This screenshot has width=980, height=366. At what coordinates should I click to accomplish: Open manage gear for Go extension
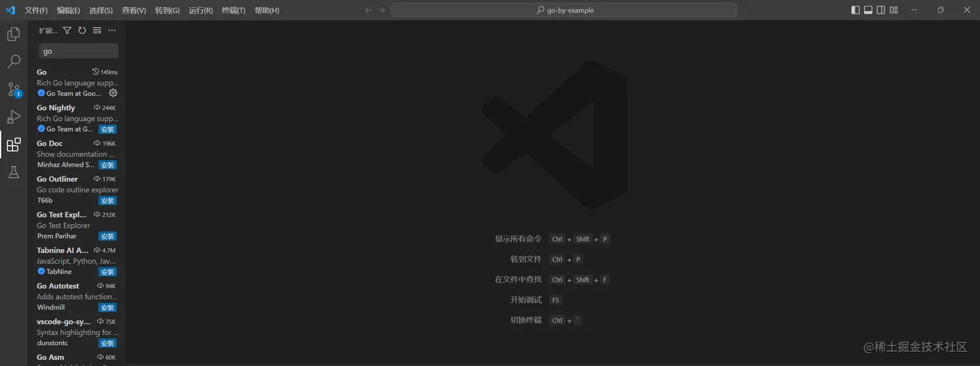coord(113,93)
